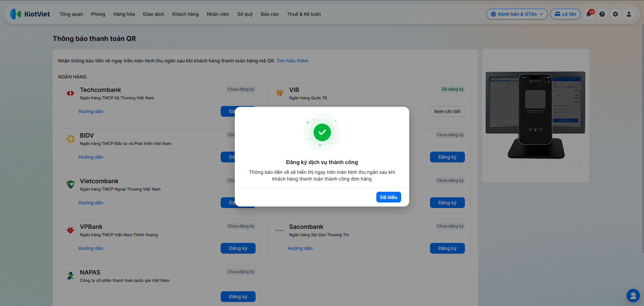Open the settings gear icon

pyautogui.click(x=615, y=14)
